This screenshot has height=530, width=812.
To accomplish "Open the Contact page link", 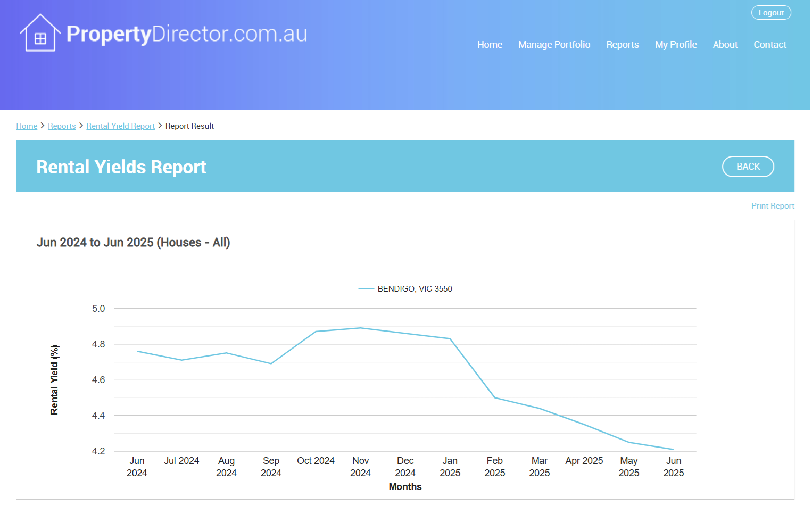I will pos(769,45).
